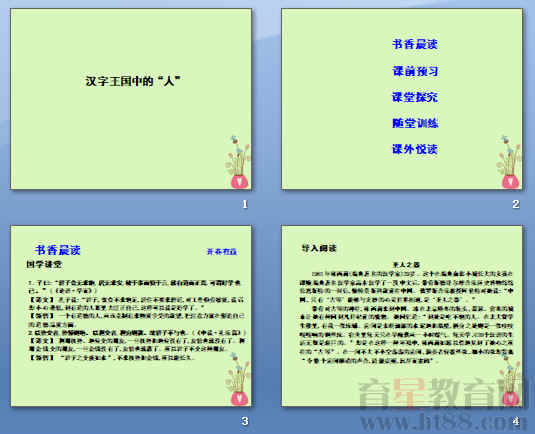Click the 课堂探究 link on slide 2

point(415,97)
